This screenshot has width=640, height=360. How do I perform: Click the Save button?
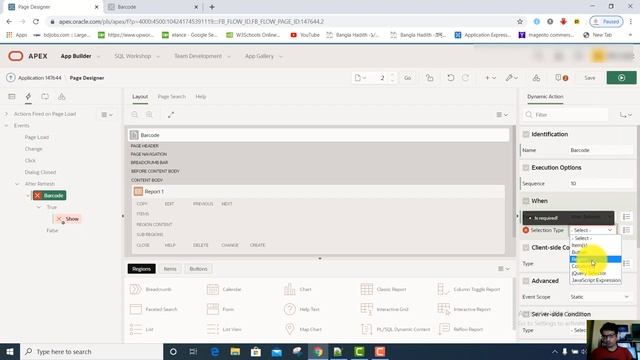pyautogui.click(x=589, y=78)
